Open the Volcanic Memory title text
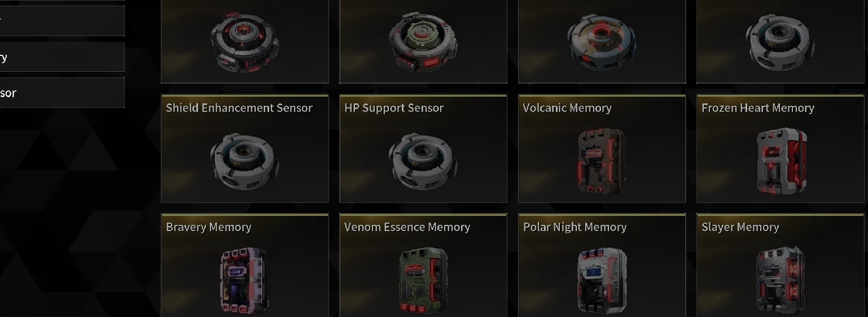The height and width of the screenshot is (317, 868). click(567, 108)
